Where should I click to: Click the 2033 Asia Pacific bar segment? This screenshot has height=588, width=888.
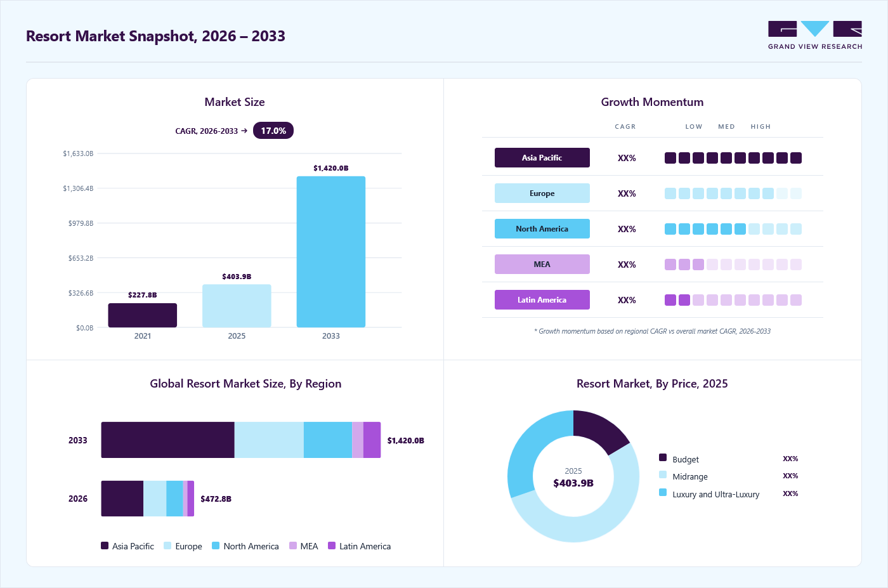click(x=168, y=440)
